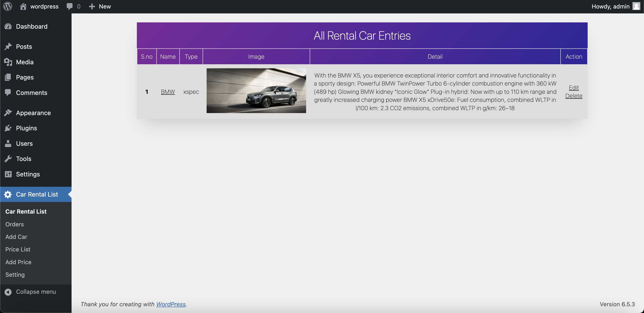Click the xspec type cell
This screenshot has height=313, width=644.
pos(191,92)
